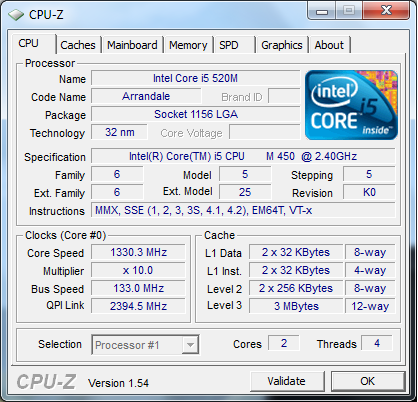Select the Memory tab

188,45
